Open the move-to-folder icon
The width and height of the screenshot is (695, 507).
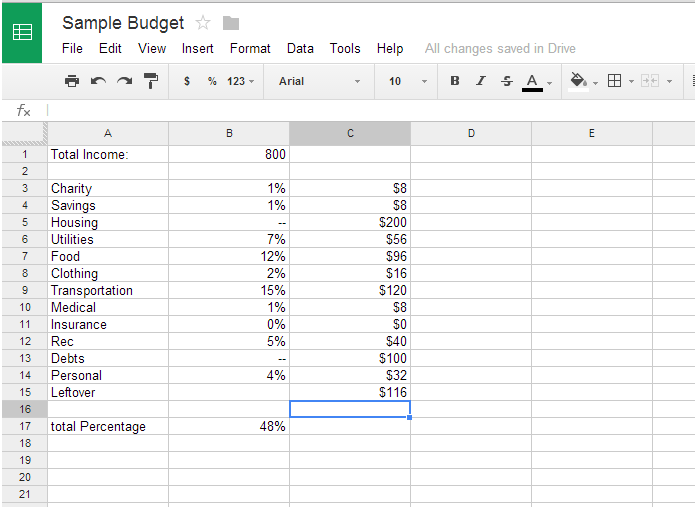click(x=231, y=23)
